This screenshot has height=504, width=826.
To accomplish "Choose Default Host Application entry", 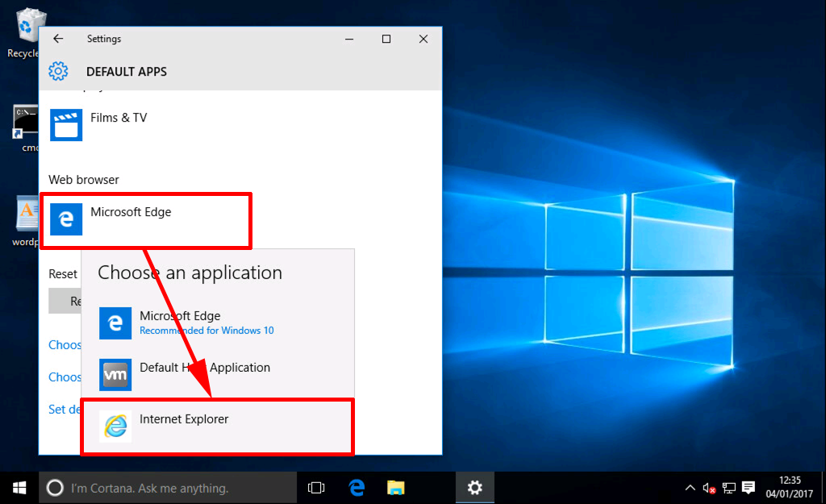I will [218, 374].
